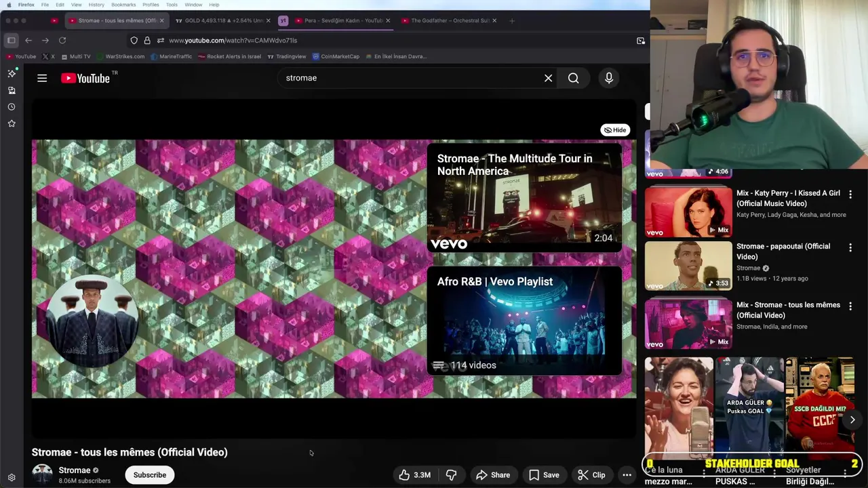Viewport: 868px width, 488px height.
Task: Open the Bookmarks menu in the menu bar
Action: click(123, 5)
